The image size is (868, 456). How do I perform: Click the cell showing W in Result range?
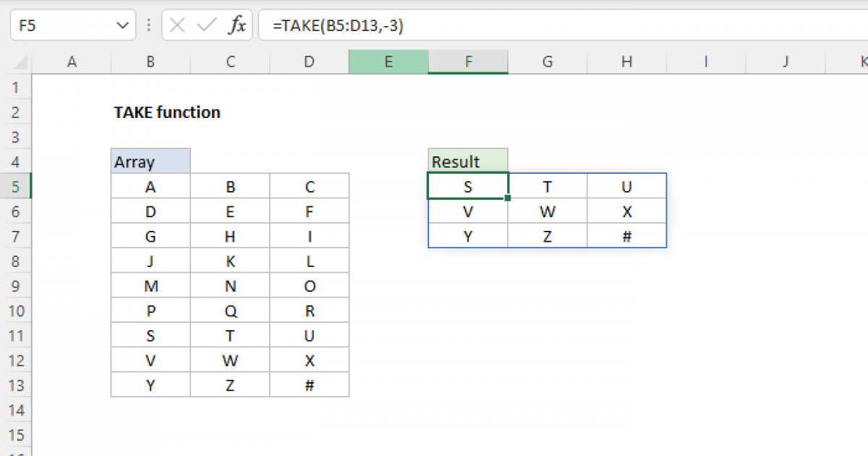click(547, 211)
